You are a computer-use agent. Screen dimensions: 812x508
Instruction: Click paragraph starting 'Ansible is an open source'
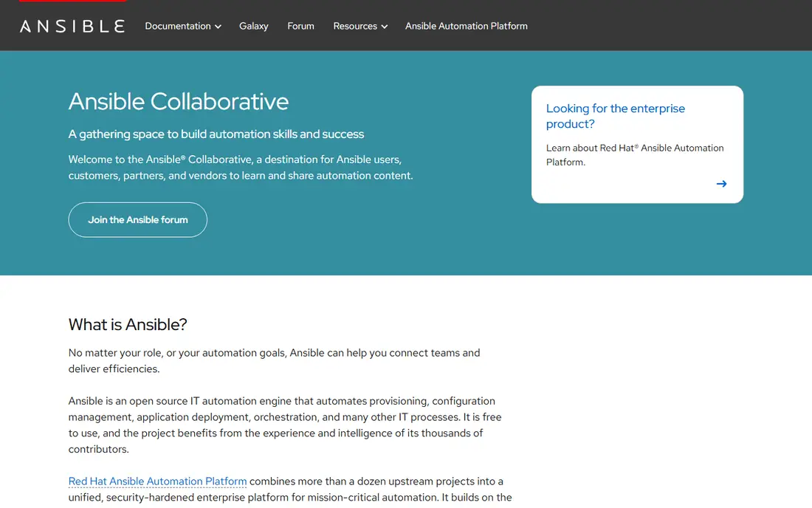pyautogui.click(x=285, y=425)
